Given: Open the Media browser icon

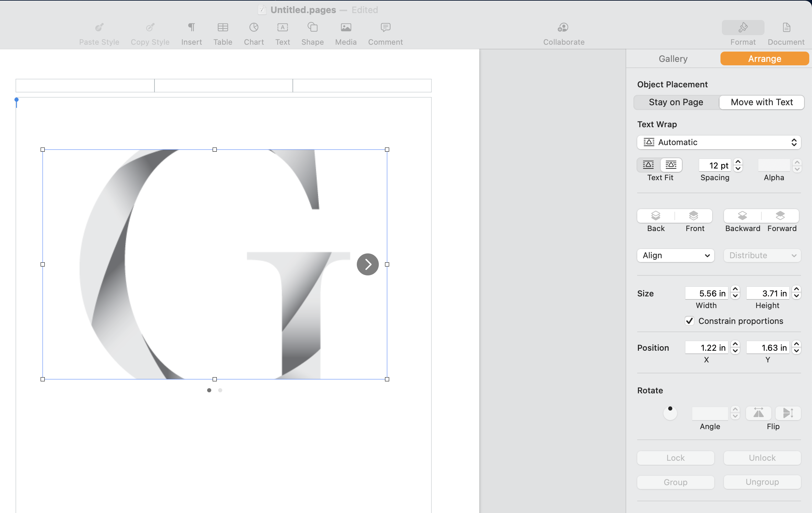Looking at the screenshot, I should [x=346, y=28].
